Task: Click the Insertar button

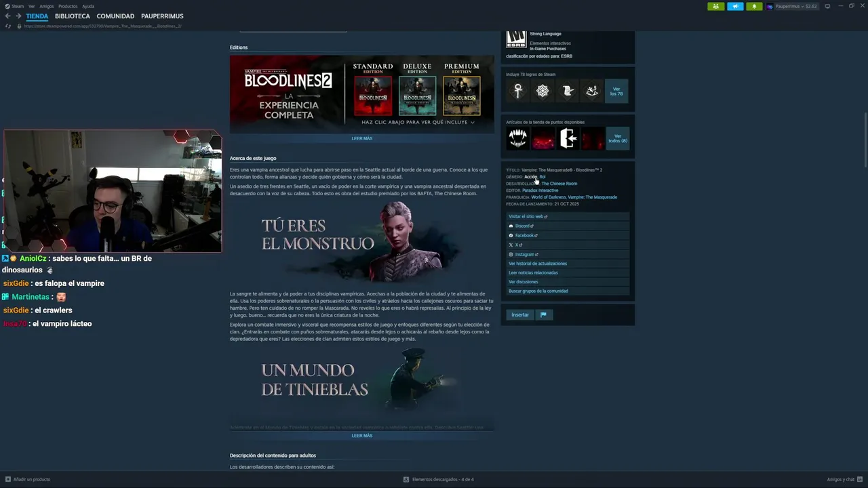Action: click(520, 314)
